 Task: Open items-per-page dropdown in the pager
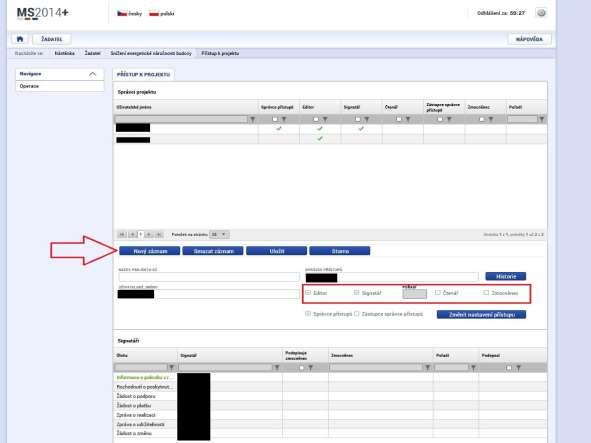coord(224,235)
